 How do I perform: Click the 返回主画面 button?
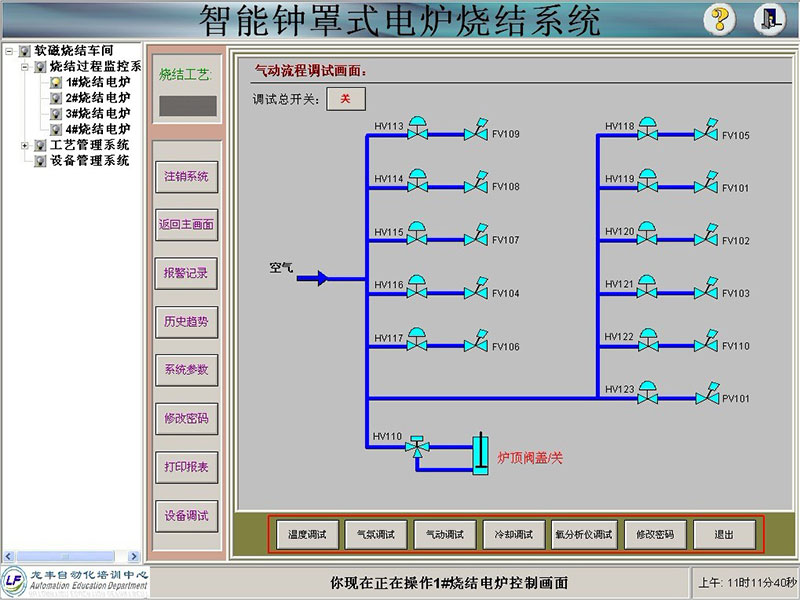(x=185, y=225)
